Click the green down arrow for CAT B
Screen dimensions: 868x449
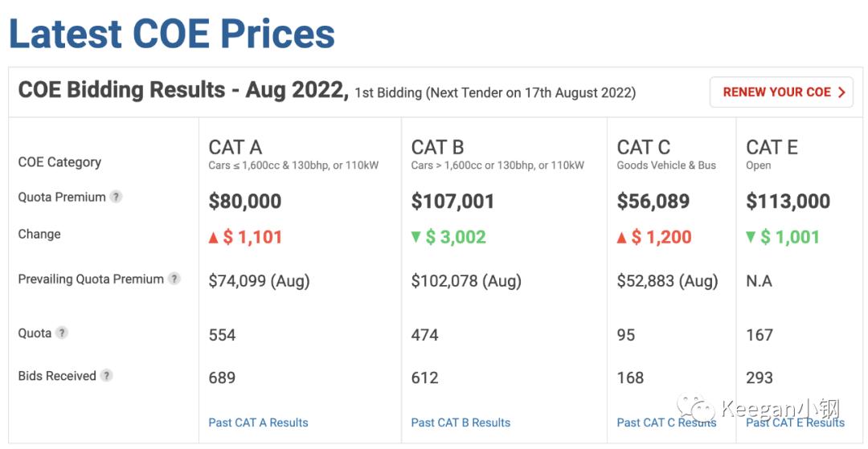pos(416,238)
